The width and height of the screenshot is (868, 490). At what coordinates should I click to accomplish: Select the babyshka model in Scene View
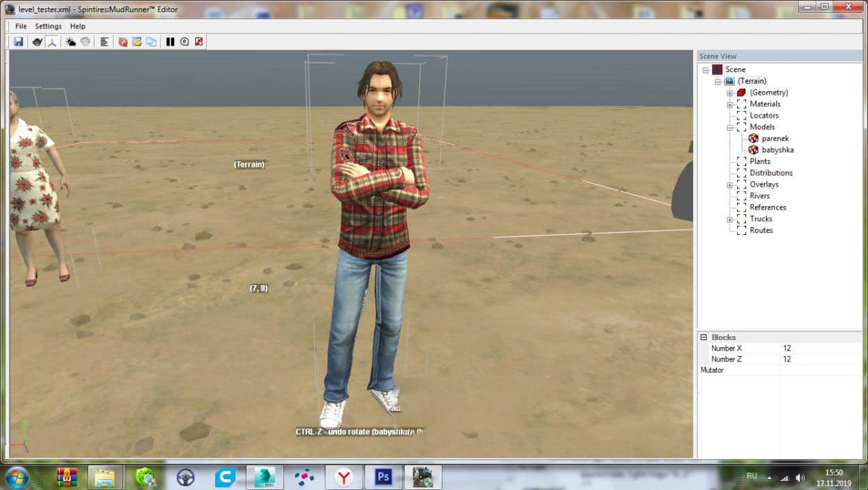tap(777, 150)
